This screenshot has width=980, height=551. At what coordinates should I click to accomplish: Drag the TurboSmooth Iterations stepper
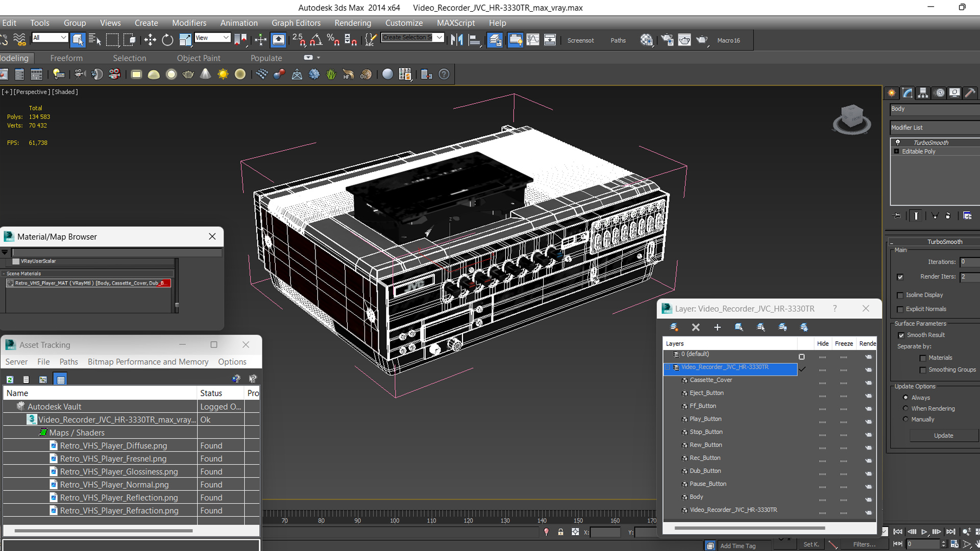pyautogui.click(x=977, y=262)
